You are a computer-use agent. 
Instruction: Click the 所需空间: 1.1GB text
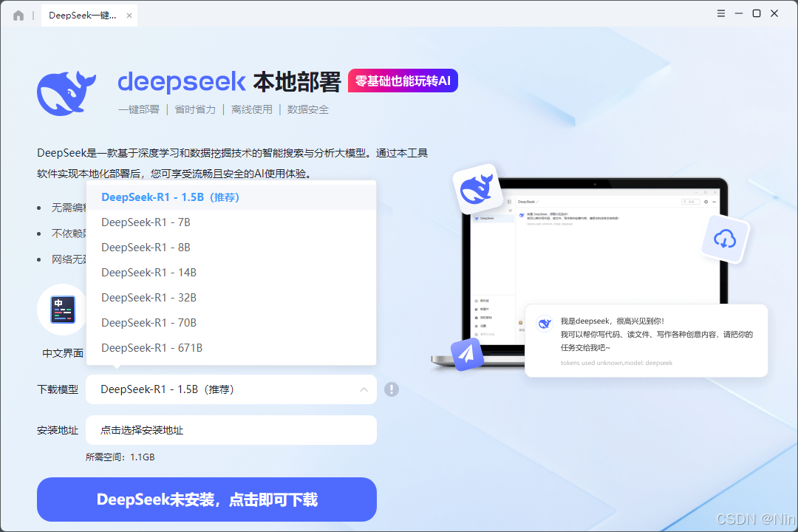120,457
